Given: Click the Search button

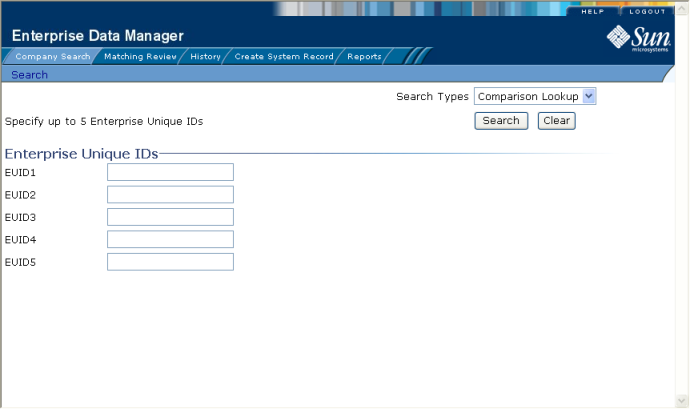Looking at the screenshot, I should pos(501,121).
